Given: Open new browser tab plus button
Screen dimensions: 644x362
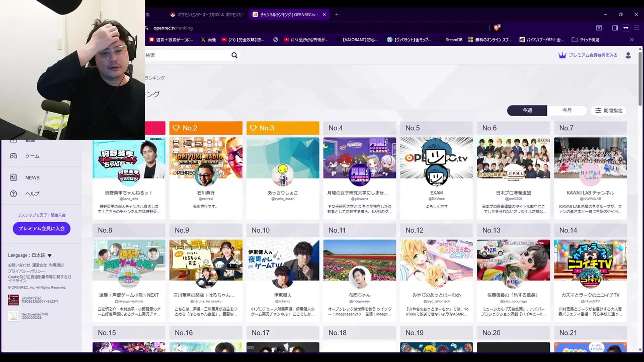Looking at the screenshot, I should [337, 14].
